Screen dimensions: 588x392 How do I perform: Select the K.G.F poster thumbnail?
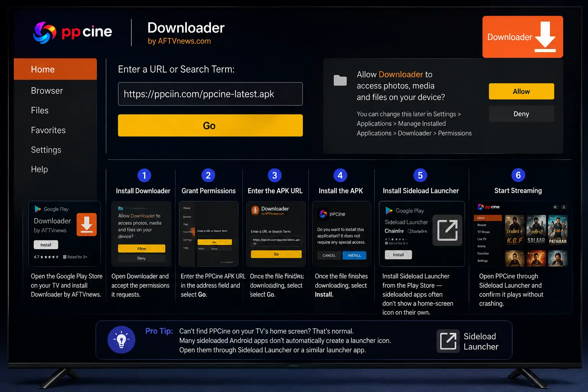514,230
